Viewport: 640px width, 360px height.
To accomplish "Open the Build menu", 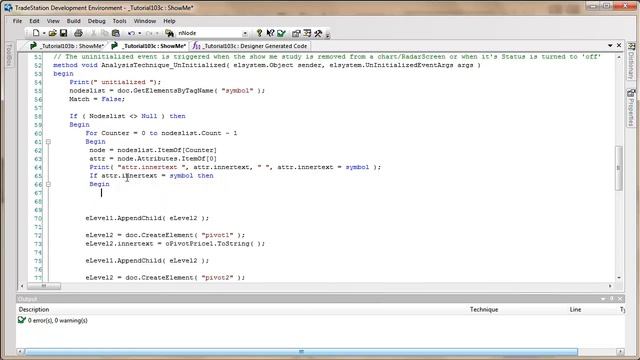I will (73, 21).
